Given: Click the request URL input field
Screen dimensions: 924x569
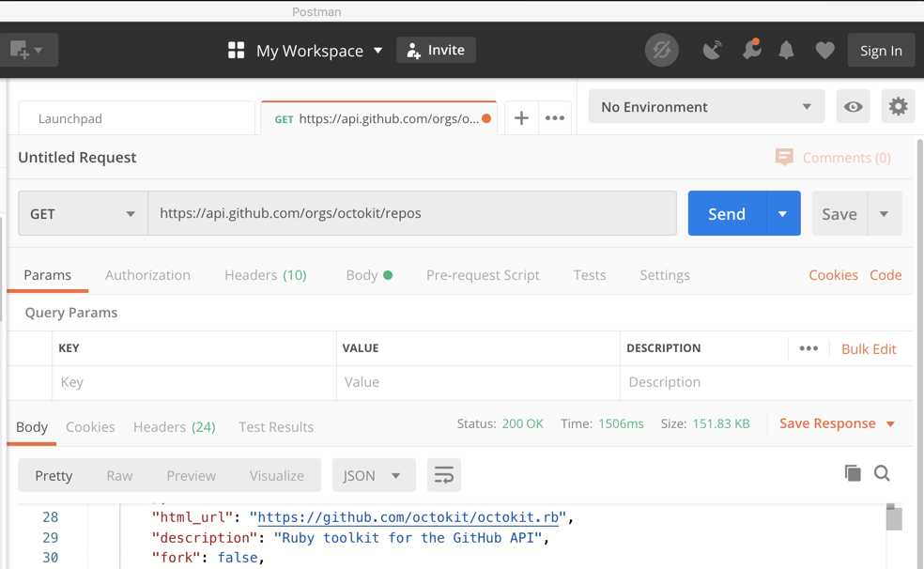Looking at the screenshot, I should click(411, 214).
